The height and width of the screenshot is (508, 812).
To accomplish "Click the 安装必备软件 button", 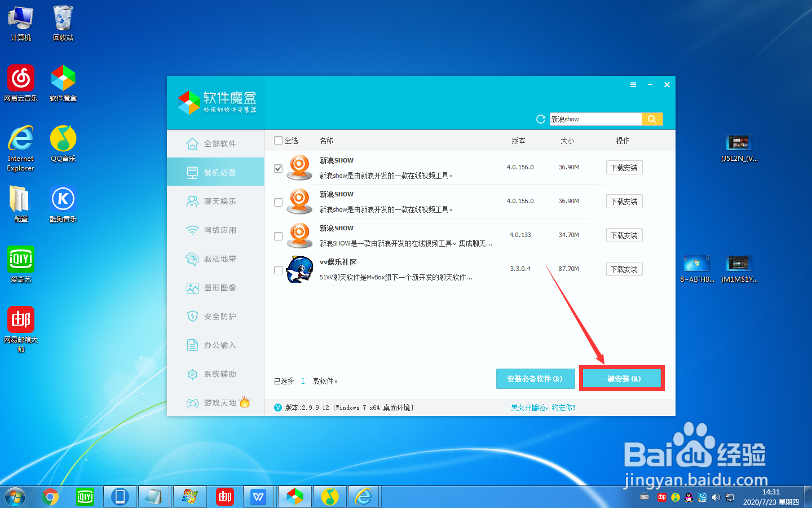I will pyautogui.click(x=535, y=379).
